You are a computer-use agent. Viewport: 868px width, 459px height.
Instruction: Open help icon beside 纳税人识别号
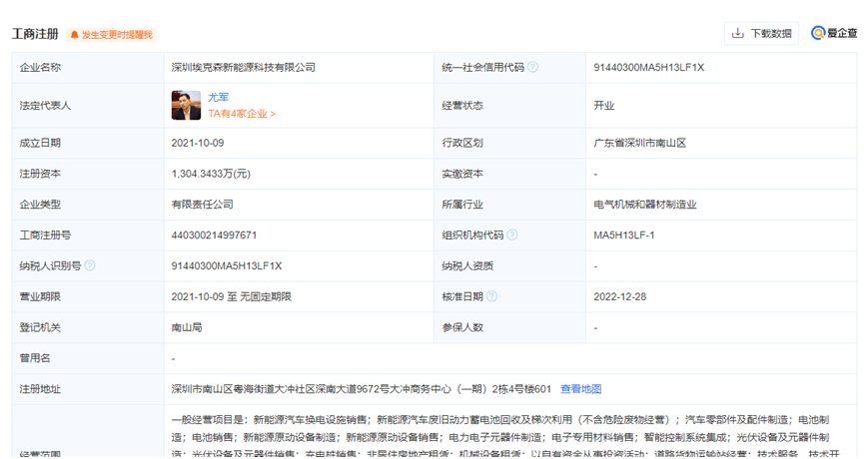tap(90, 265)
